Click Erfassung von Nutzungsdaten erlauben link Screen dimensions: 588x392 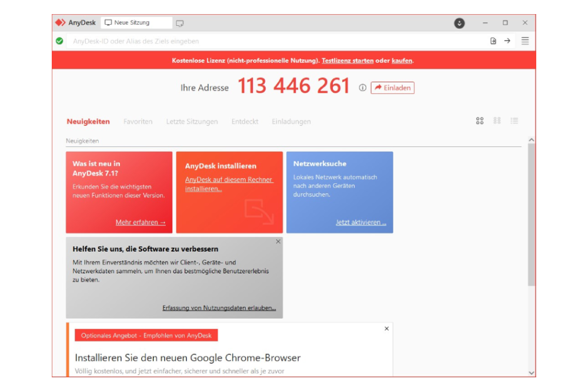coord(219,308)
